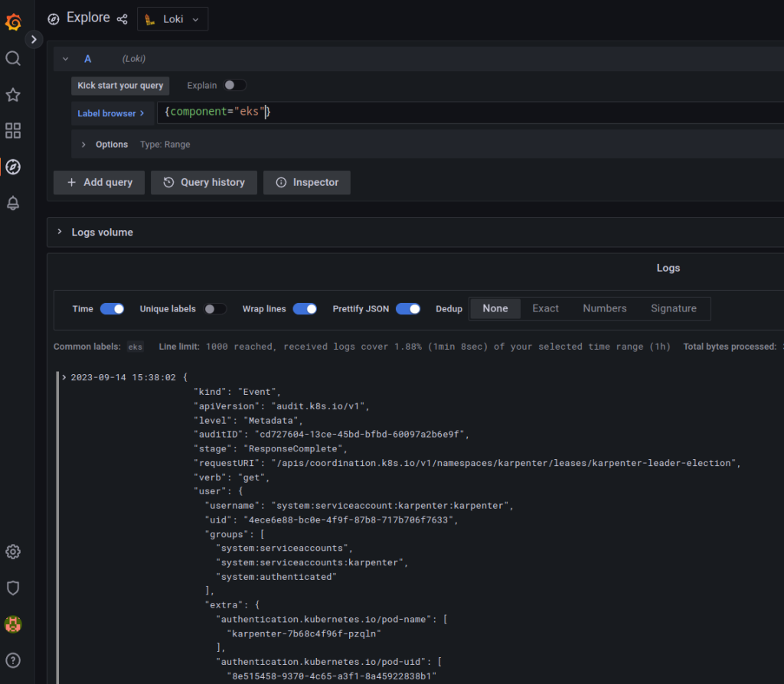Screen dimensions: 784x684
Task: Enable the Explain toggle
Action: coord(234,85)
